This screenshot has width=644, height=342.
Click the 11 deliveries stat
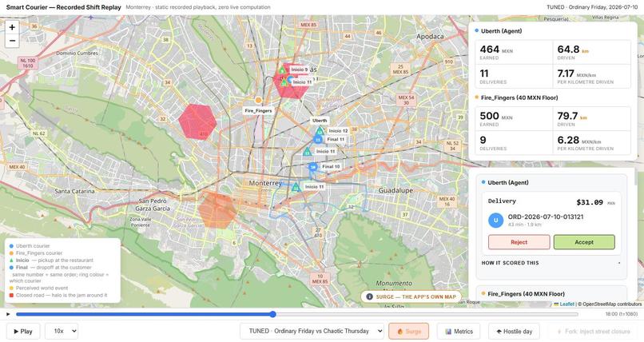point(484,74)
